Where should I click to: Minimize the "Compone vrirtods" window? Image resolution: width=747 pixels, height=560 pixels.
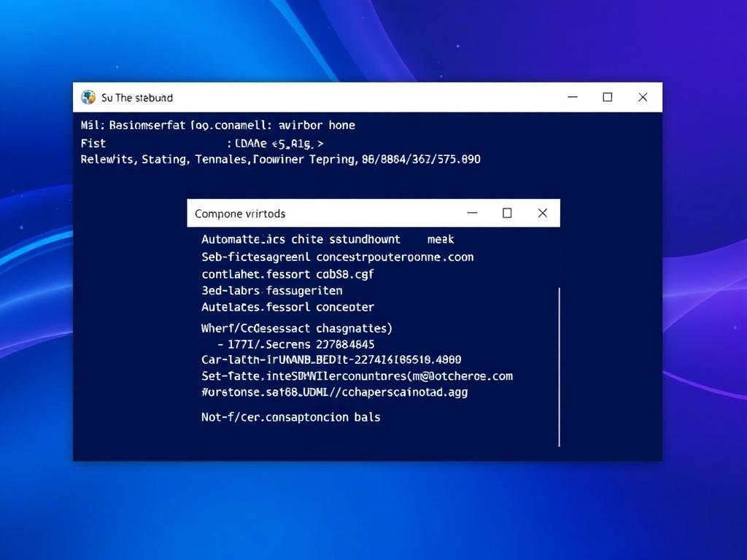(x=472, y=213)
